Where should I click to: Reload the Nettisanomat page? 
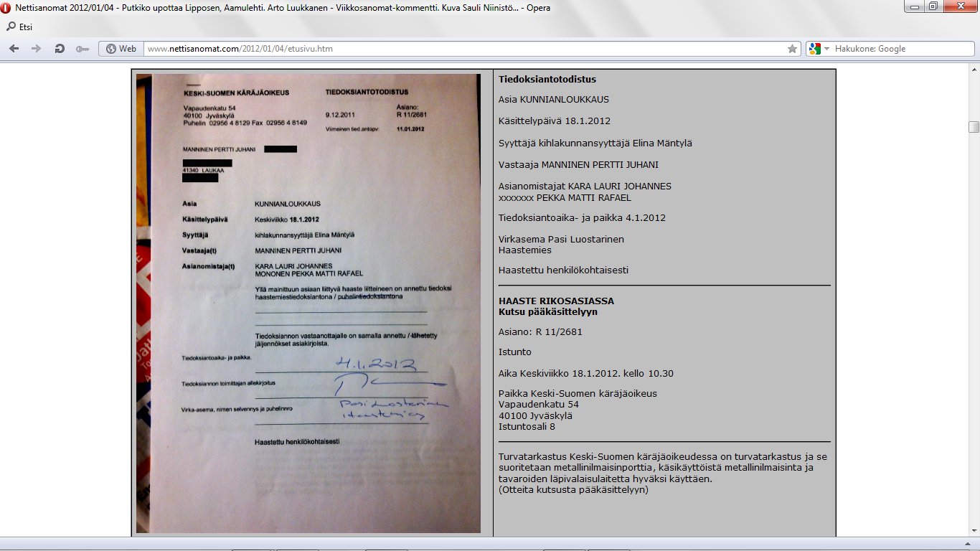60,49
